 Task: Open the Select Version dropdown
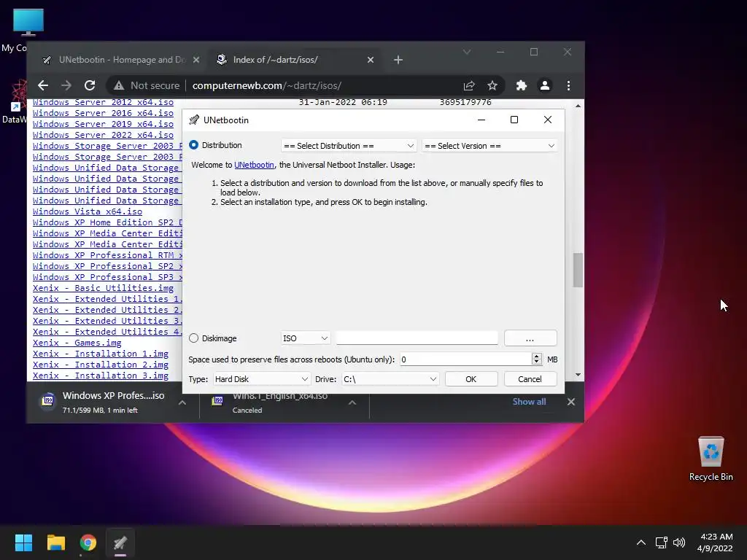point(489,146)
